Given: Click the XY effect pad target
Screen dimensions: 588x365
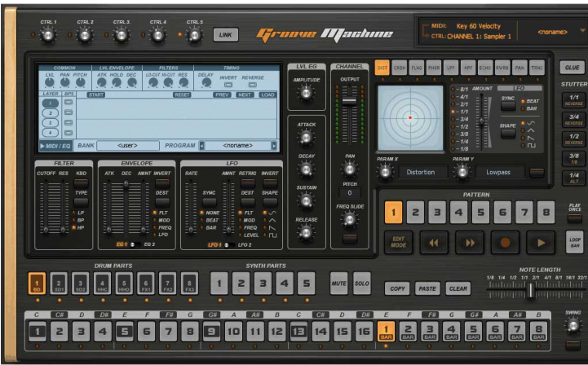Looking at the screenshot, I should [x=410, y=118].
